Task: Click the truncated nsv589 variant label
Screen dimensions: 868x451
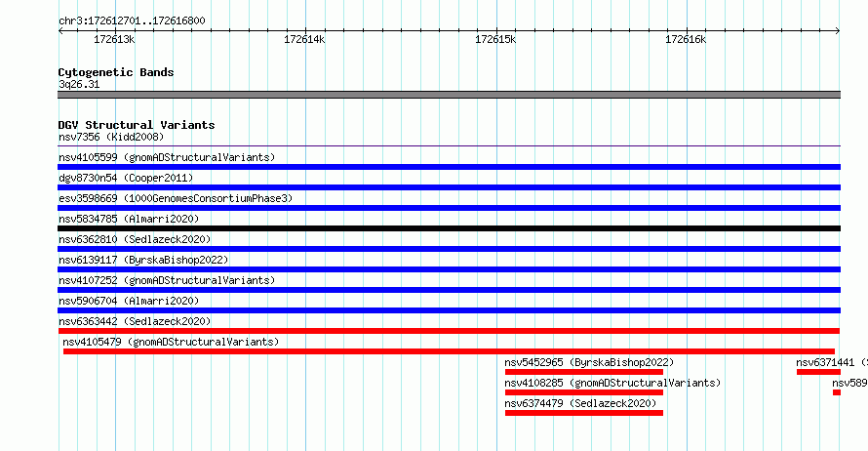Action: click(849, 383)
